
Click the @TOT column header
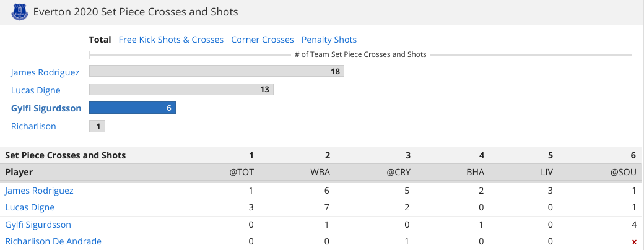tap(241, 172)
